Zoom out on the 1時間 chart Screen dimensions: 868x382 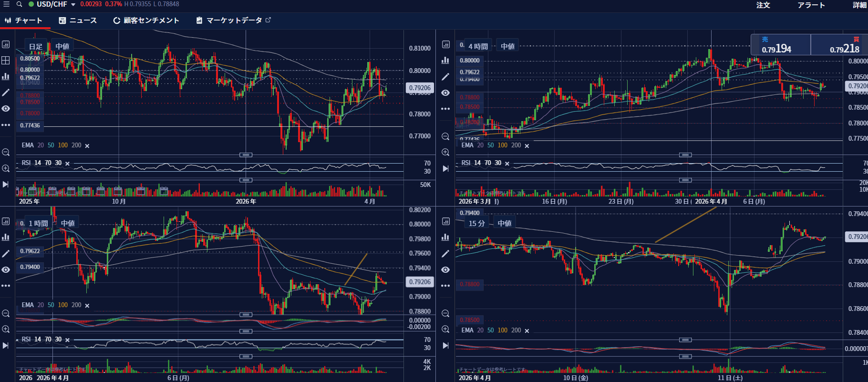[6, 313]
